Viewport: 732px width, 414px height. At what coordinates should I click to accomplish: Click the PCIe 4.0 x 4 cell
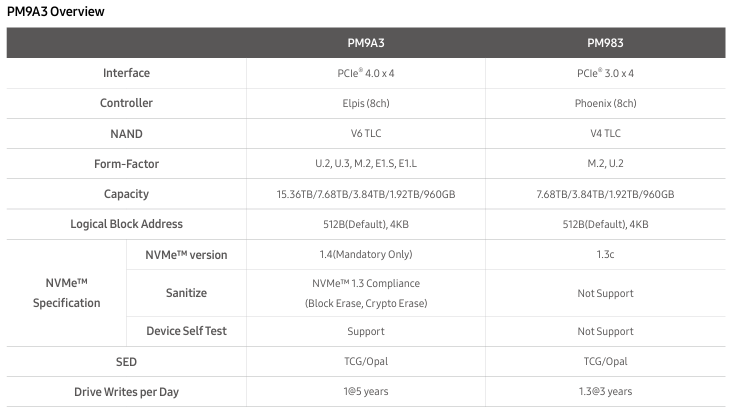click(366, 73)
